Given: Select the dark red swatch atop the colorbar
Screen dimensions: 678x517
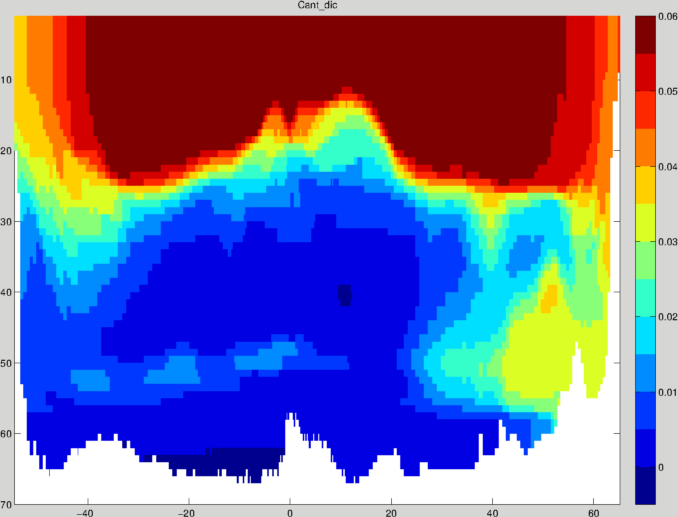Looking at the screenshot, I should 645,33.
